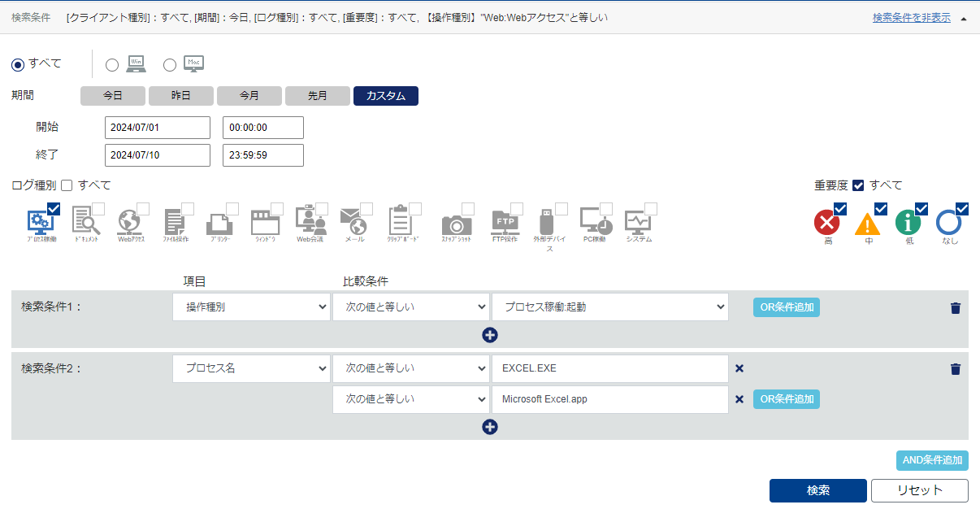Select the Webアクセス globe icon

coord(130,221)
